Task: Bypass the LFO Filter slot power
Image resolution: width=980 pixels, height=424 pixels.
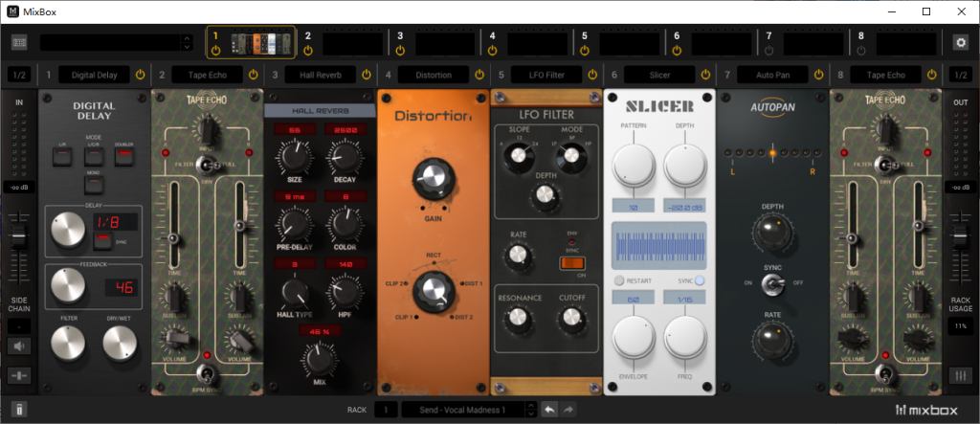Action: point(592,75)
